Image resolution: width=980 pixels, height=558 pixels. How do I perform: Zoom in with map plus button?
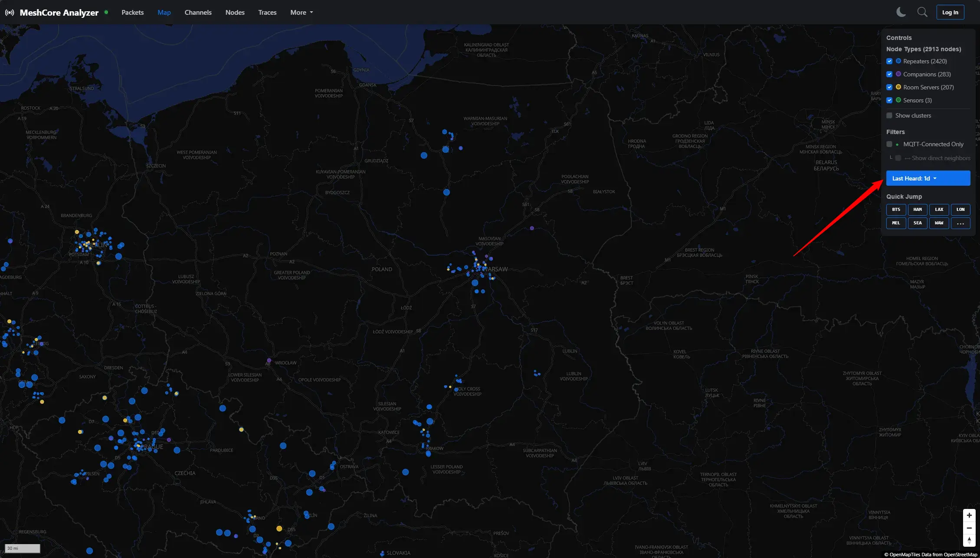tap(969, 515)
